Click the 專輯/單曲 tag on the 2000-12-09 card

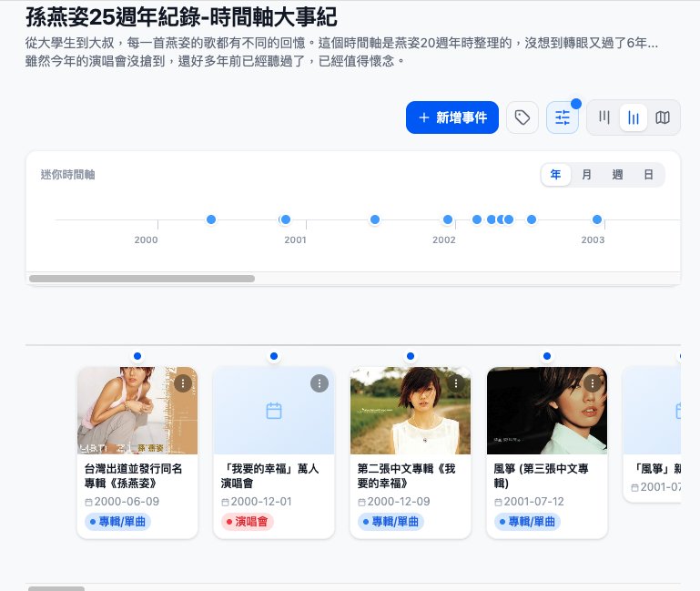(x=391, y=521)
